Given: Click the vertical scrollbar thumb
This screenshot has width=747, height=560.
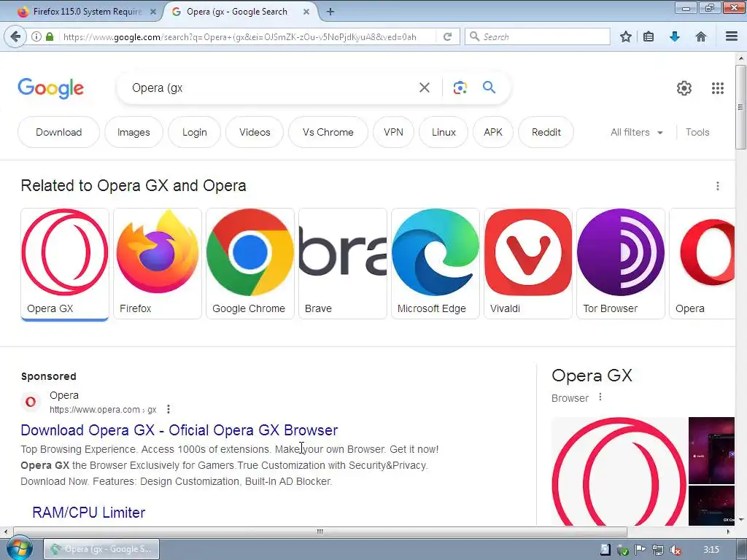Looking at the screenshot, I should (740, 107).
